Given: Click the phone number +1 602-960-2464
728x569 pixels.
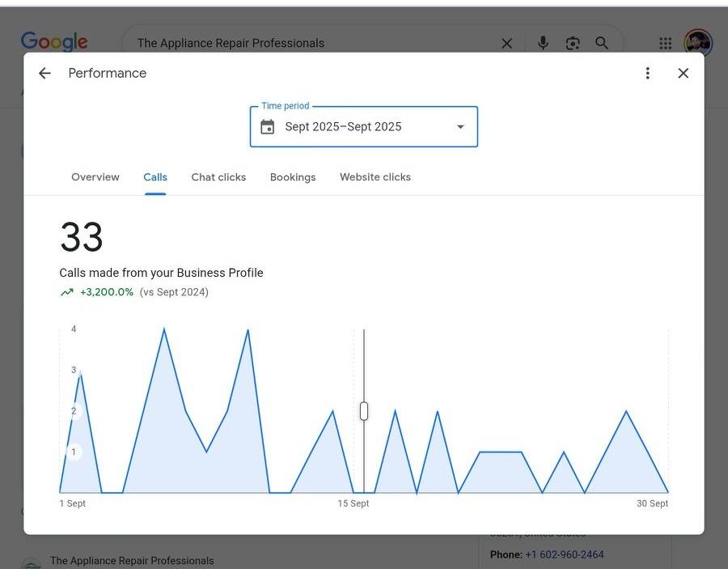Looking at the screenshot, I should (564, 554).
